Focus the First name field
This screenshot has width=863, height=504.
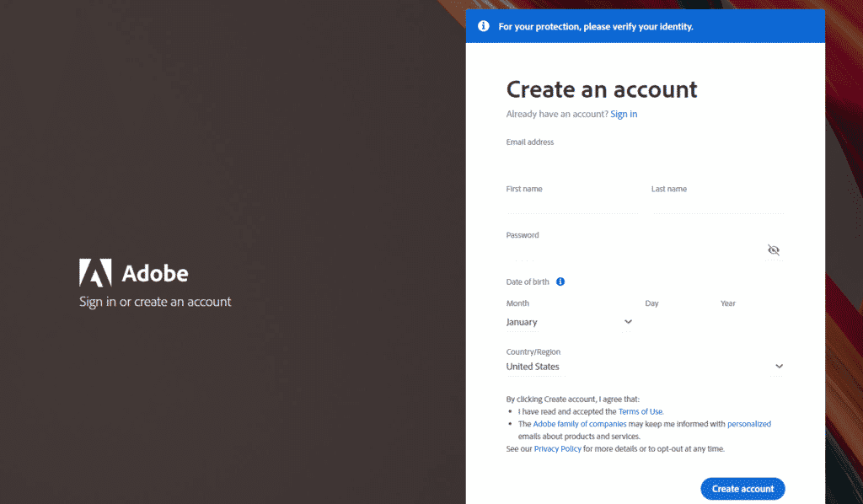click(572, 205)
